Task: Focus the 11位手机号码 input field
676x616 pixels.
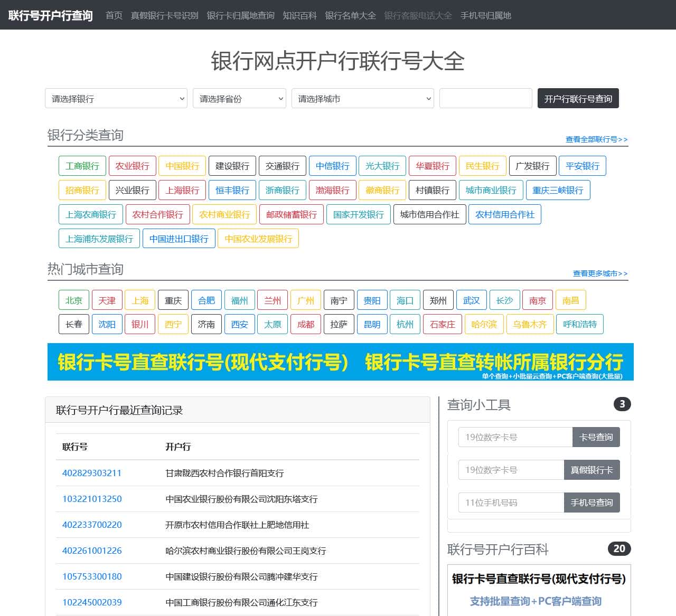Action: (511, 503)
